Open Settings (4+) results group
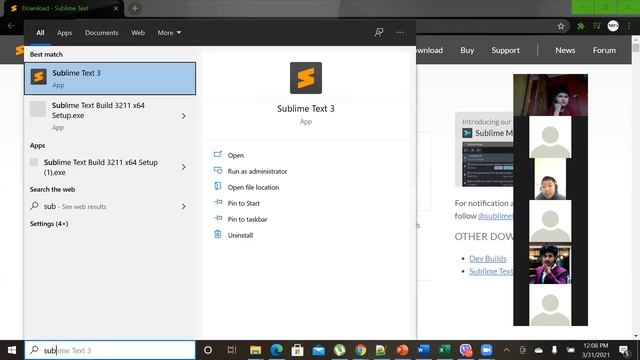This screenshot has width=640, height=360. (49, 224)
